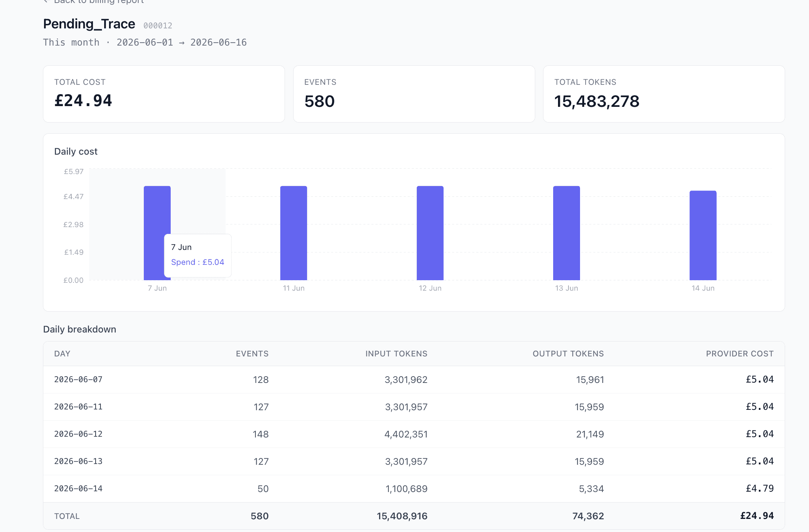Click the 12 Jun bar in Daily cost chart
Image resolution: width=809 pixels, height=532 pixels.
pyautogui.click(x=430, y=233)
